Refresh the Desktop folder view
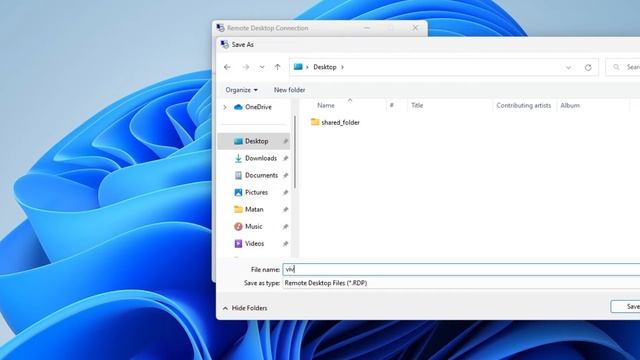The width and height of the screenshot is (640, 360). [x=588, y=67]
